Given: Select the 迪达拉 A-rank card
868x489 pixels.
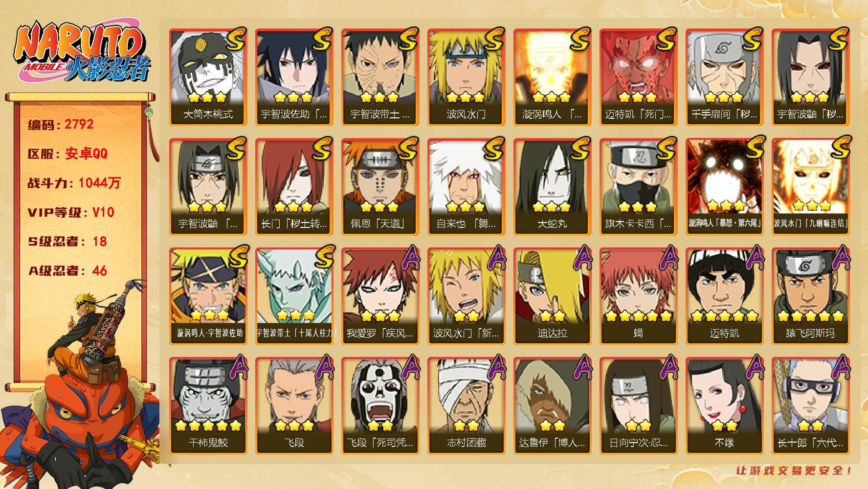Looking at the screenshot, I should point(553,296).
